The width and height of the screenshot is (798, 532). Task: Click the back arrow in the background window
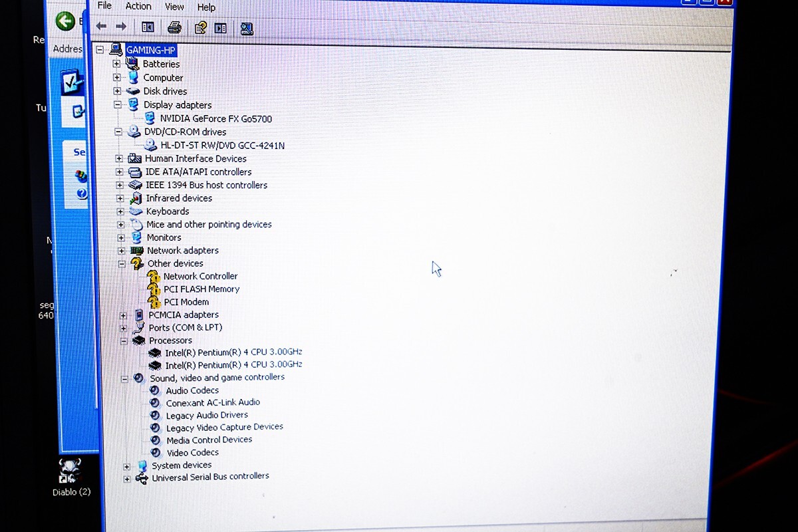pos(65,21)
